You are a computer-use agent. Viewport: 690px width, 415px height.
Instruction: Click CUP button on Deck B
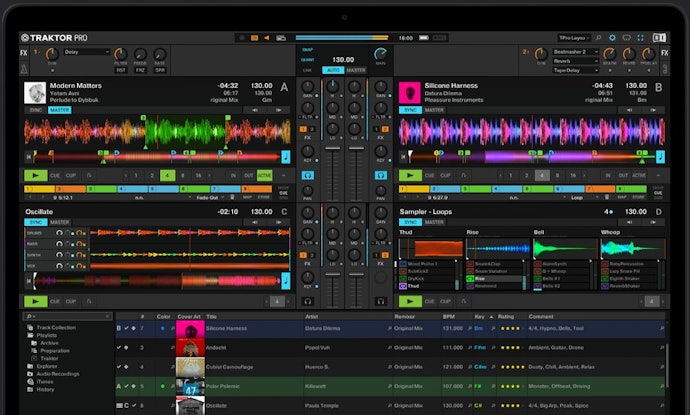445,176
